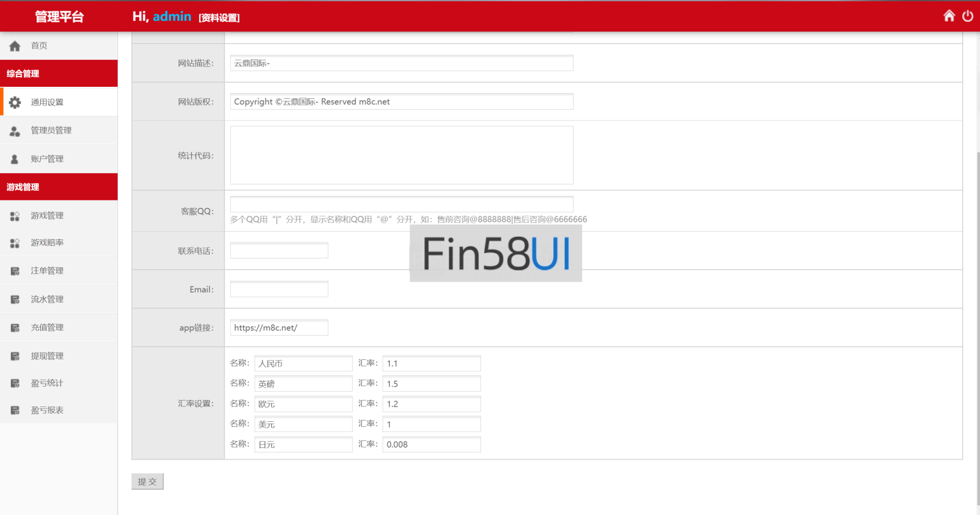Image resolution: width=980 pixels, height=515 pixels.
Task: Click the house icon beside 首页
Action: point(15,46)
